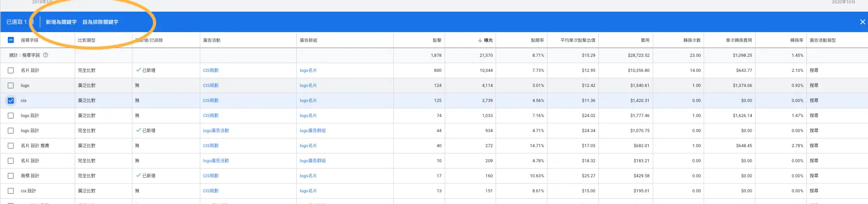This screenshot has height=204, width=868.
Task: Click the cost per conversion $1,626.14
Action: pyautogui.click(x=742, y=116)
